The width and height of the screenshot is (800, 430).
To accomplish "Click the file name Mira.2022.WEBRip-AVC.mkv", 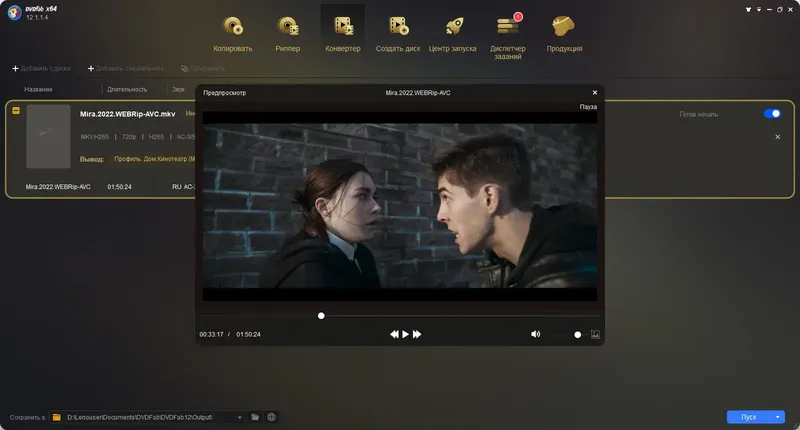I will coord(128,114).
